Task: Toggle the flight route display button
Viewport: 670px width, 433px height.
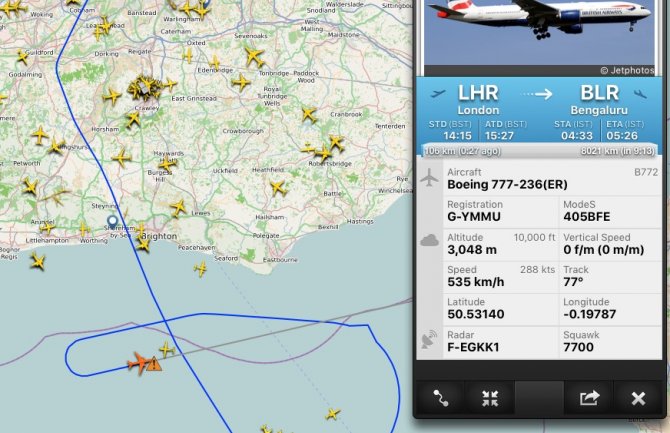Action: click(441, 398)
